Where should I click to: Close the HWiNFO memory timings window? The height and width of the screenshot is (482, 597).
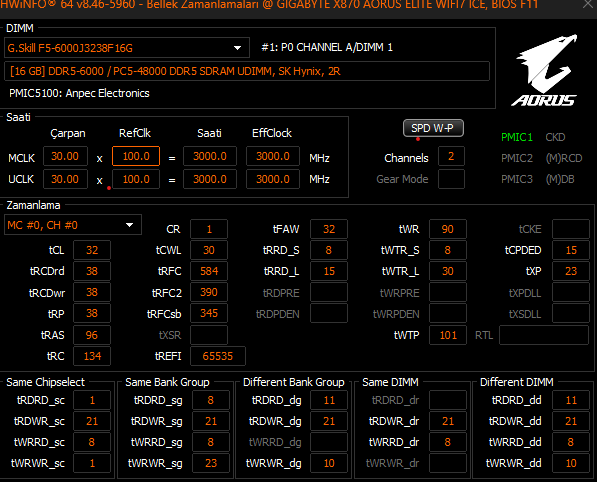coord(588,5)
